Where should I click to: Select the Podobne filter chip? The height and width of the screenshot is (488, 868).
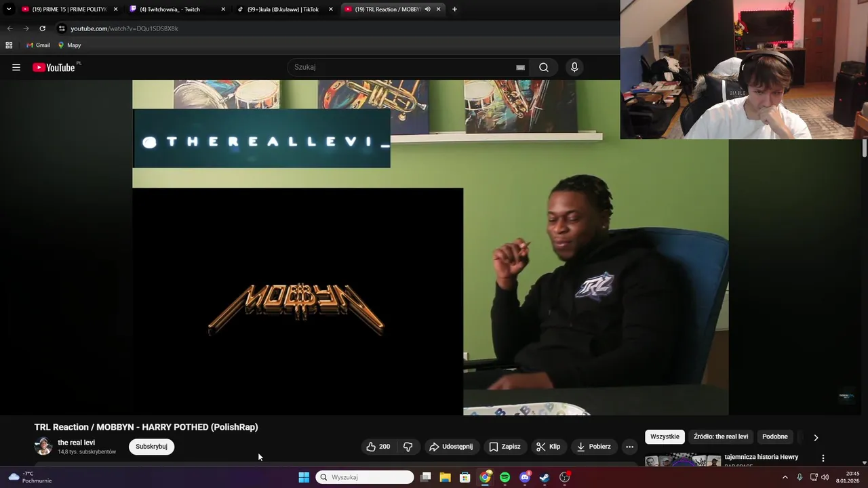click(x=775, y=436)
